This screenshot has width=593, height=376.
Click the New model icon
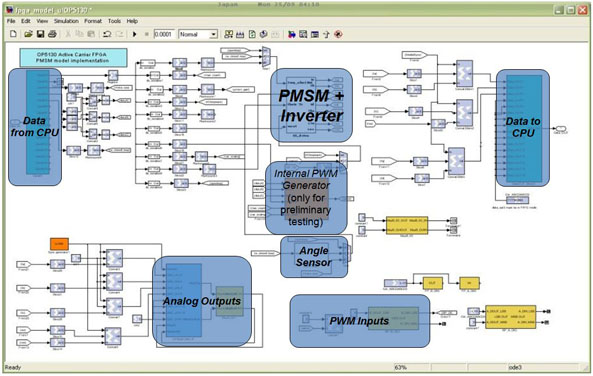[x=13, y=34]
